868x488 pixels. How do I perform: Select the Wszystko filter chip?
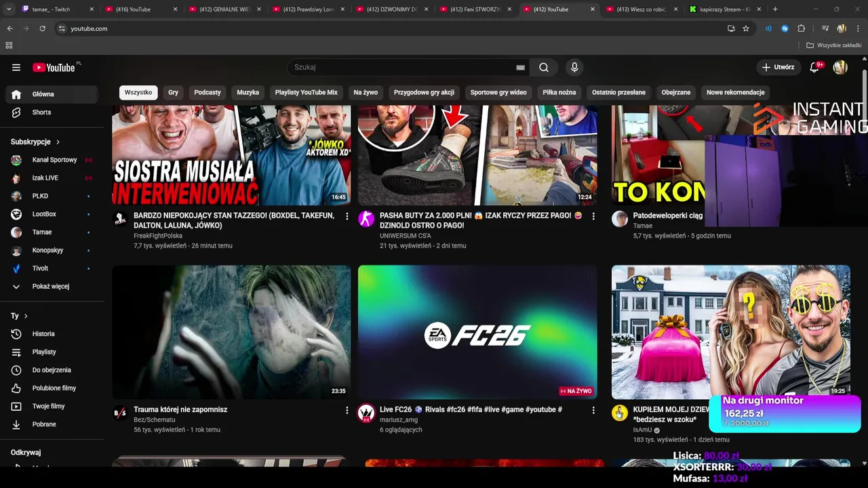(x=138, y=92)
